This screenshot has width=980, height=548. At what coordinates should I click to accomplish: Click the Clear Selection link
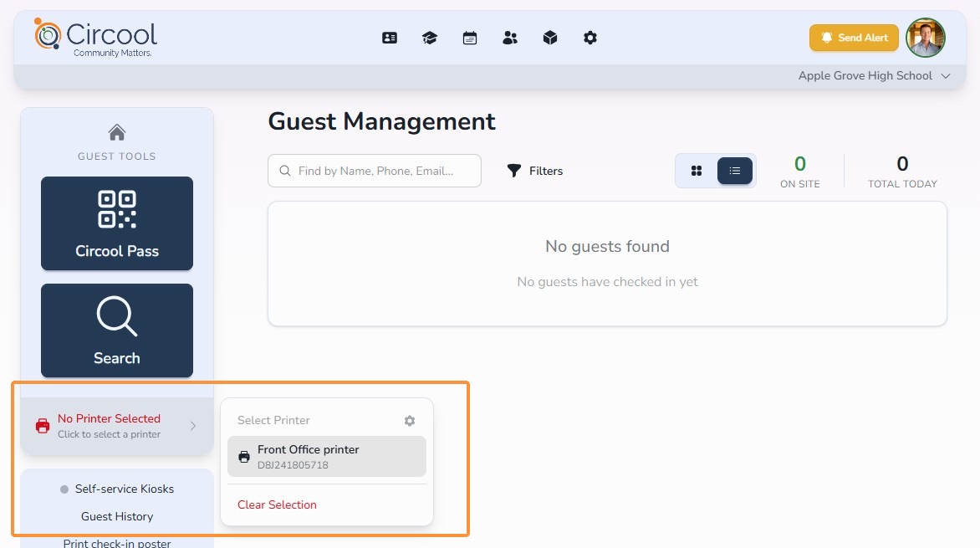click(x=277, y=504)
